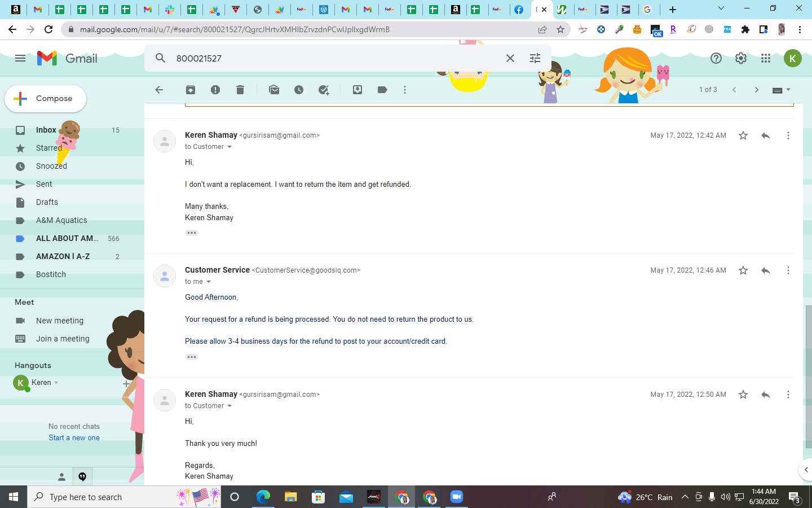
Task: Star the 12:50 AM message
Action: coord(743,395)
